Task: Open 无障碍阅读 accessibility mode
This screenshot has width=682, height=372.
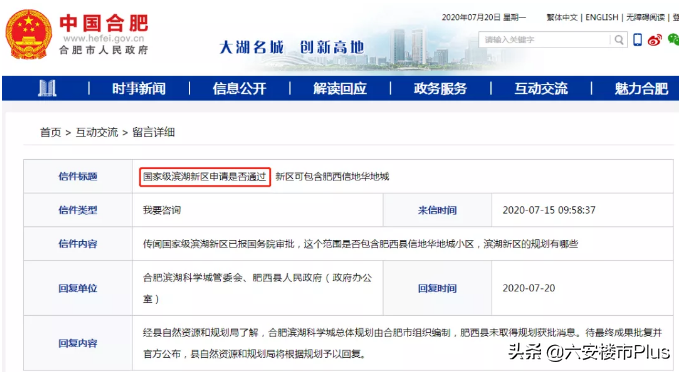Action: (645, 17)
